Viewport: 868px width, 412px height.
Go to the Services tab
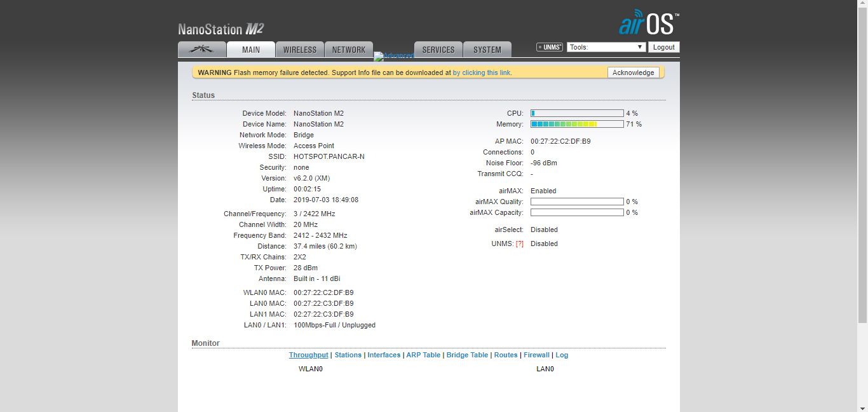click(x=438, y=50)
